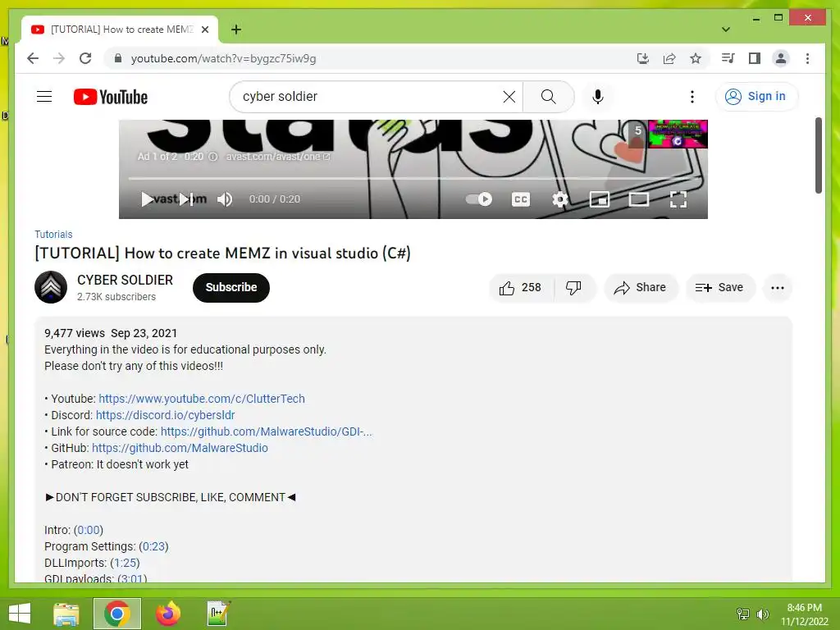Open Chrome three-dot menu
Image resolution: width=840 pixels, height=630 pixels.
click(x=807, y=58)
